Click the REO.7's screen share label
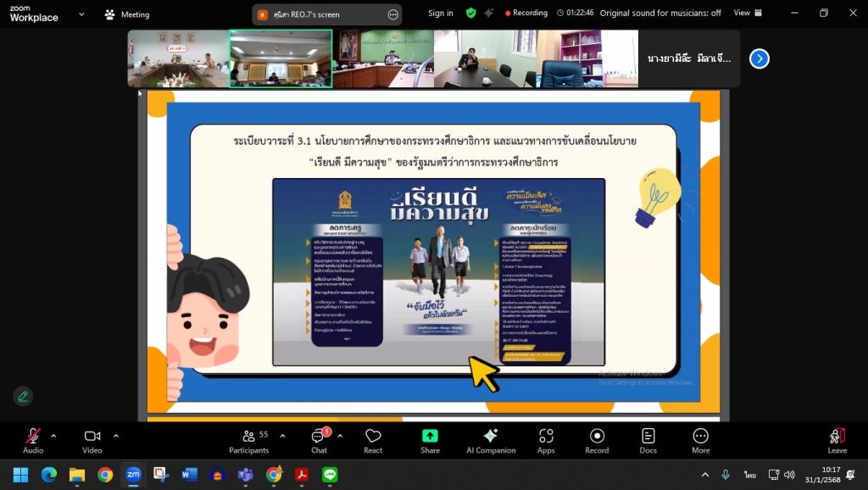 pyautogui.click(x=306, y=14)
